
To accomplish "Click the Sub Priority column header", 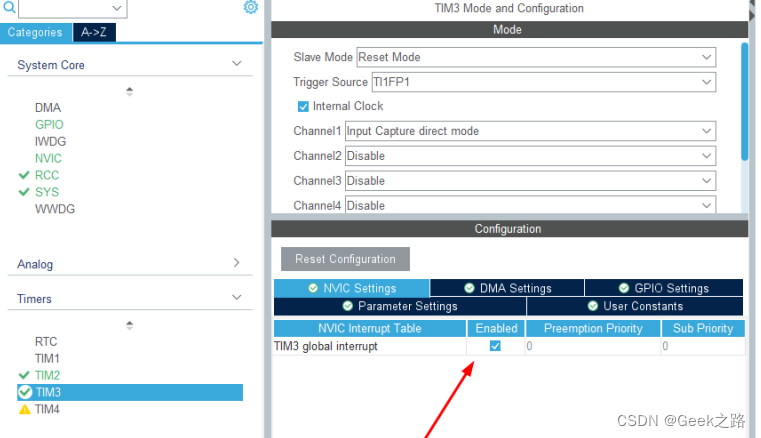I will click(703, 329).
